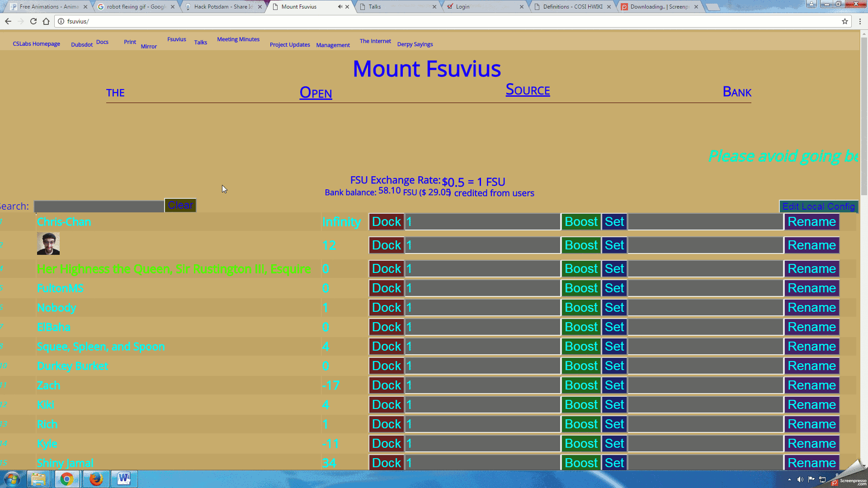Open Word from taskbar
The width and height of the screenshot is (868, 488).
(x=124, y=479)
